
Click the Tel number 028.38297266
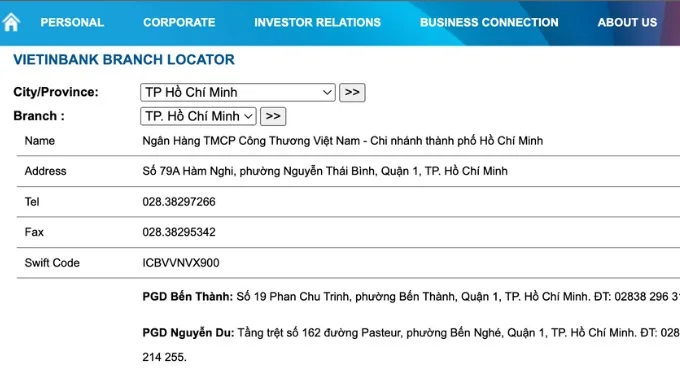pos(179,202)
